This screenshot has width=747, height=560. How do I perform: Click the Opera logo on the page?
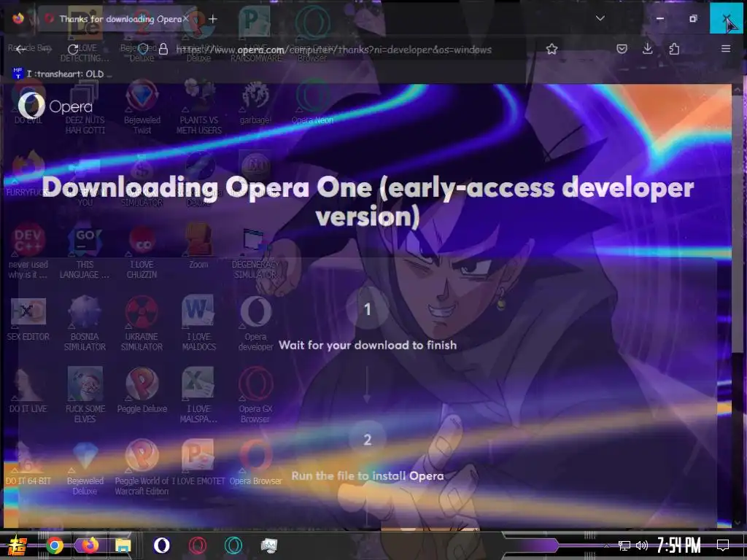pyautogui.click(x=55, y=106)
